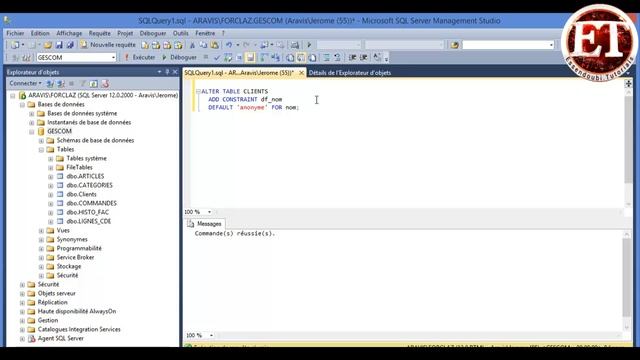Click the Connect Object Explorer icon
640x360 pixels.
pyautogui.click(x=50, y=83)
